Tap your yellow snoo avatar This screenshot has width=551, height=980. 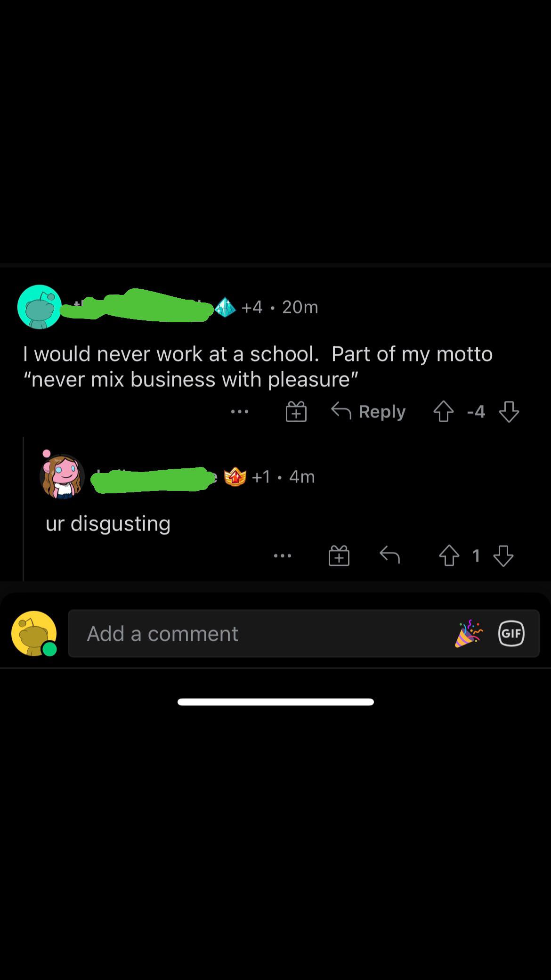click(x=34, y=633)
